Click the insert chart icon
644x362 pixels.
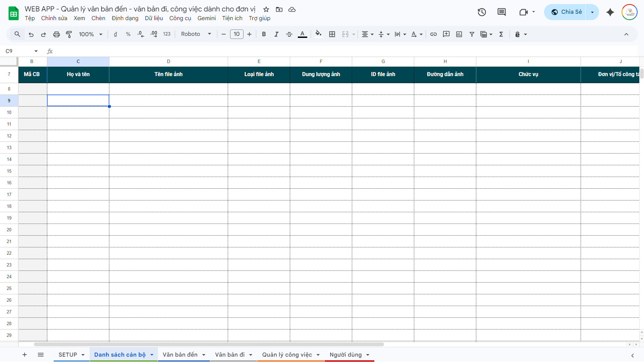click(459, 34)
